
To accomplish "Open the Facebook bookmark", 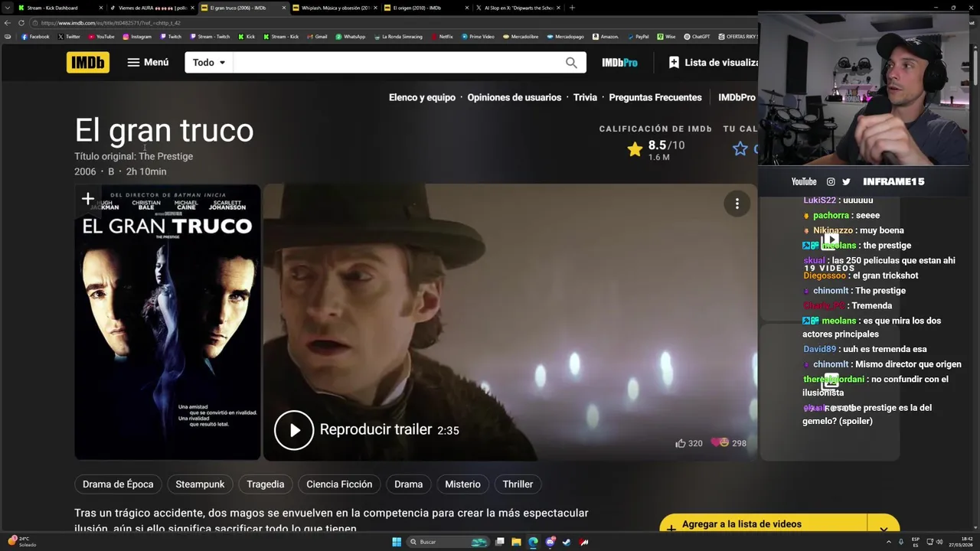I will pos(35,37).
